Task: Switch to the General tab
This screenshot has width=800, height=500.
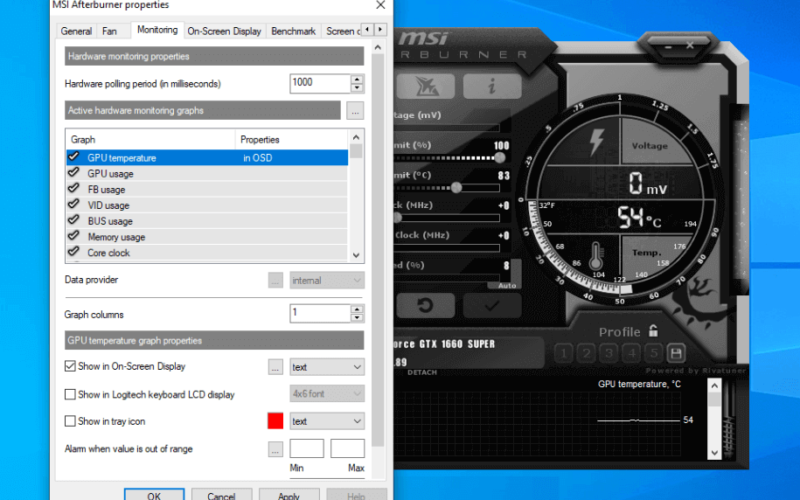Action: tap(76, 31)
